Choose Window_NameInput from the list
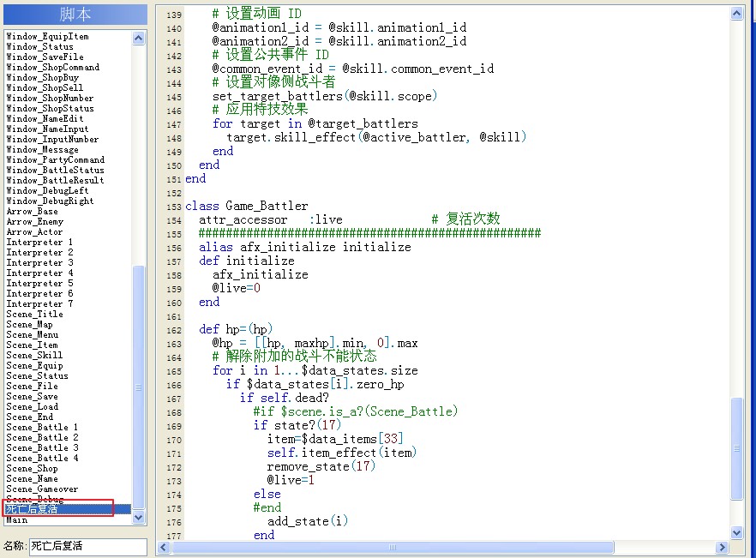This screenshot has width=756, height=558. (47, 129)
